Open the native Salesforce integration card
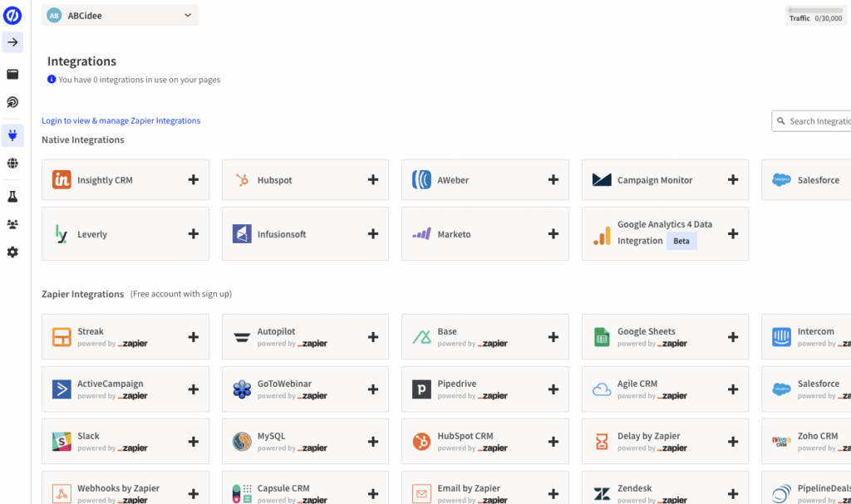Image resolution: width=851 pixels, height=504 pixels. pos(806,179)
